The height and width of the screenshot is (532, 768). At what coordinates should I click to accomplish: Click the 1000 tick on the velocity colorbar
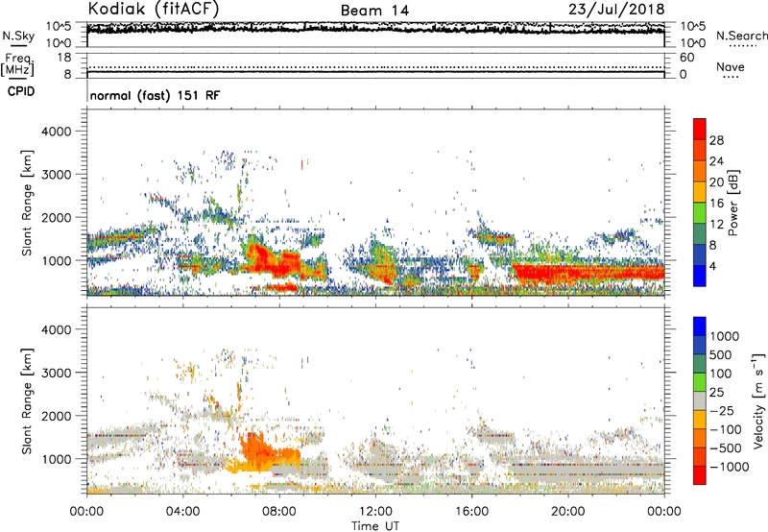point(725,336)
